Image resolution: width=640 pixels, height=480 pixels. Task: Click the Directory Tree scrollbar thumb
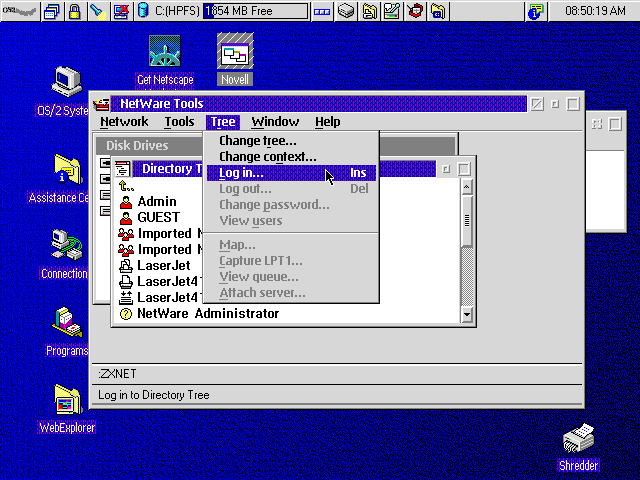coord(467,221)
